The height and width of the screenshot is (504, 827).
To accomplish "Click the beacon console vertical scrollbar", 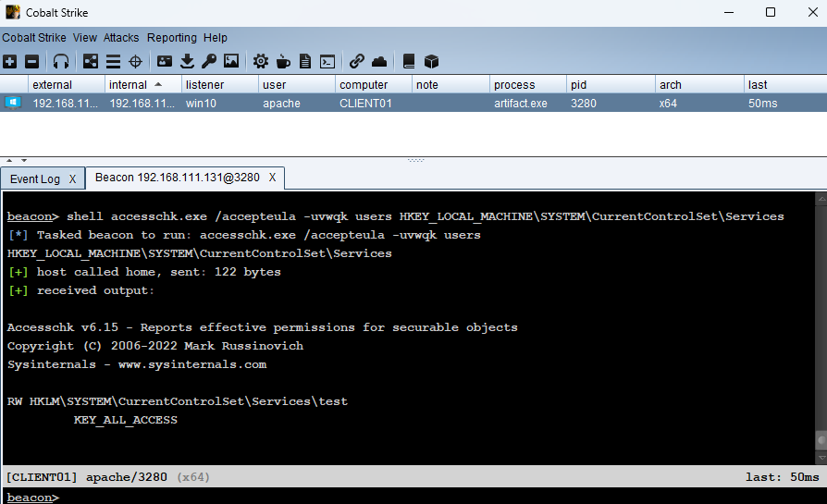I will 820,324.
